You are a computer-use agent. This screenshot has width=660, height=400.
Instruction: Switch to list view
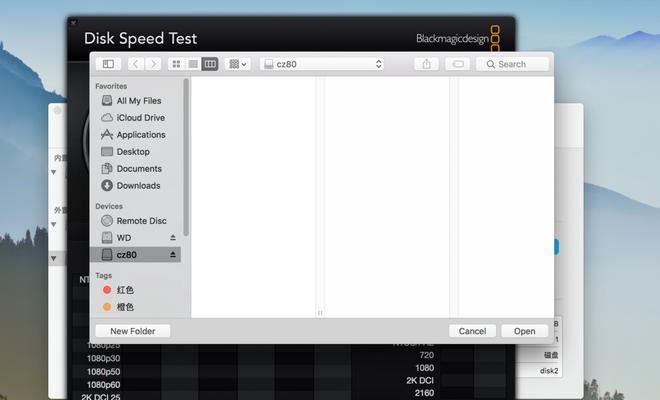click(x=193, y=64)
